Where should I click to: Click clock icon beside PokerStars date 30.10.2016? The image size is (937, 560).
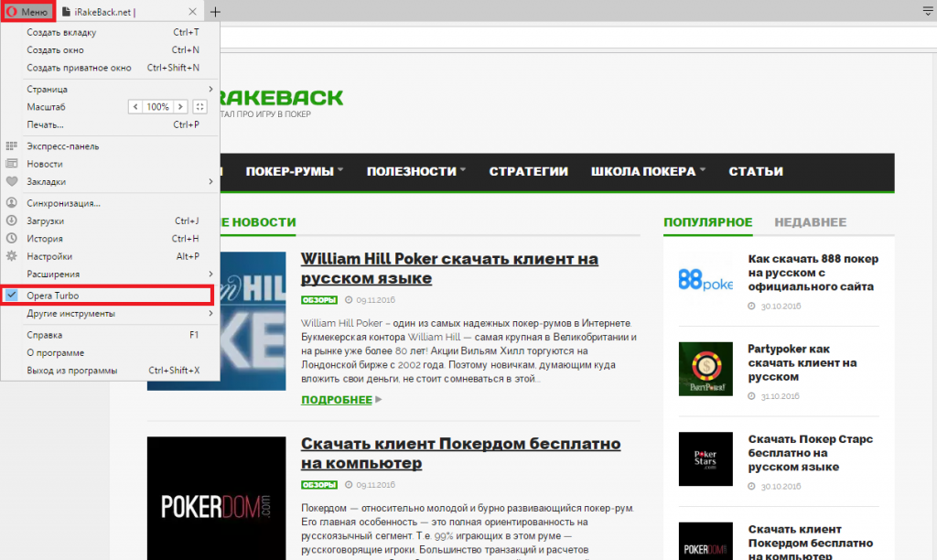click(752, 487)
